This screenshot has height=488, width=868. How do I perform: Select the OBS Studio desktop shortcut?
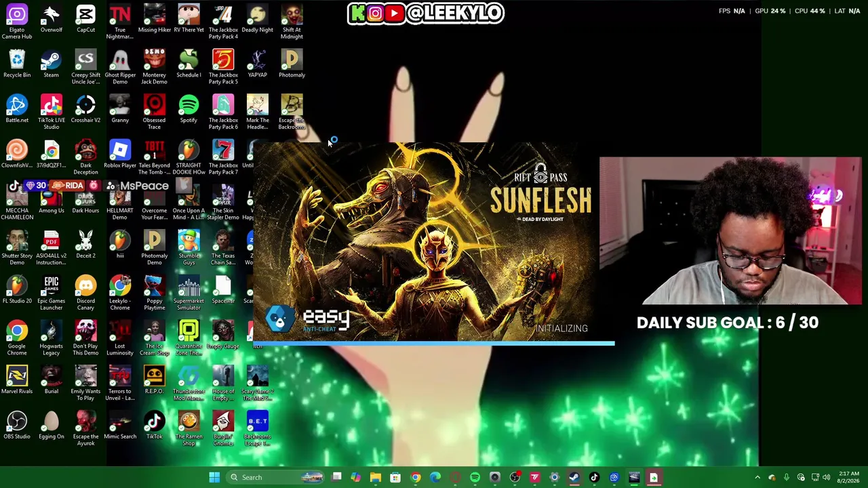pos(17,426)
